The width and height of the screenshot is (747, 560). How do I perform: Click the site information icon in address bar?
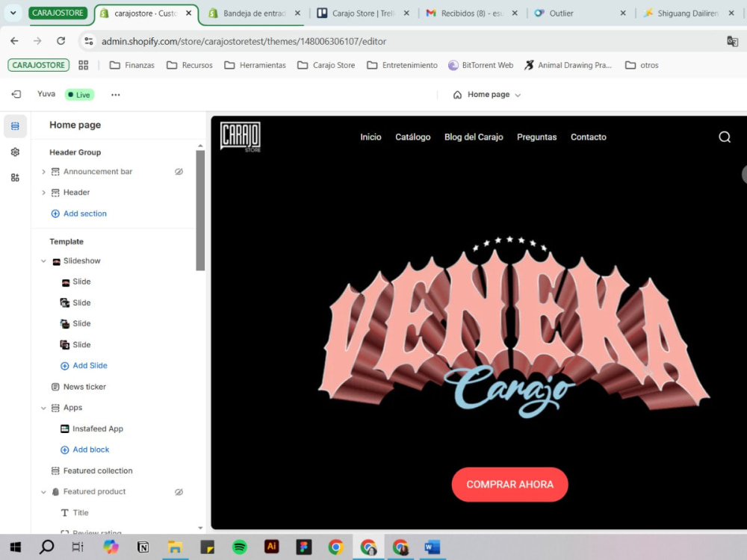[89, 41]
